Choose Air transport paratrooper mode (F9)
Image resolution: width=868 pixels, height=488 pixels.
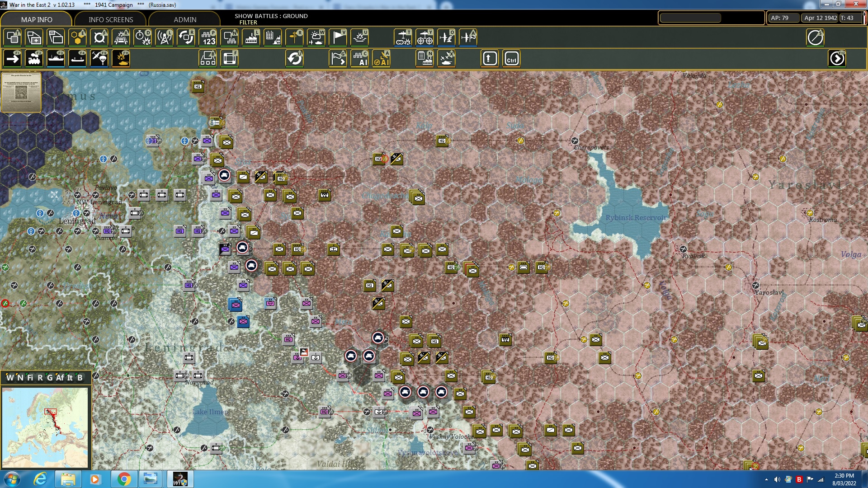pos(99,59)
